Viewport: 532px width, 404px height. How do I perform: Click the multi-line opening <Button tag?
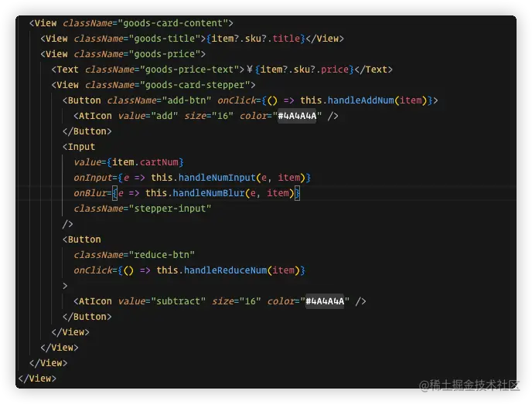[82, 239]
